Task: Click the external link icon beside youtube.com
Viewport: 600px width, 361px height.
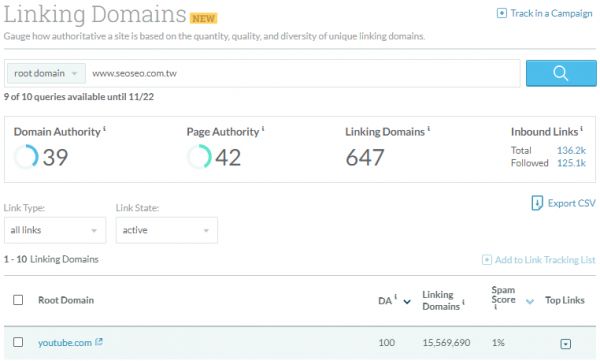Action: 99,341
